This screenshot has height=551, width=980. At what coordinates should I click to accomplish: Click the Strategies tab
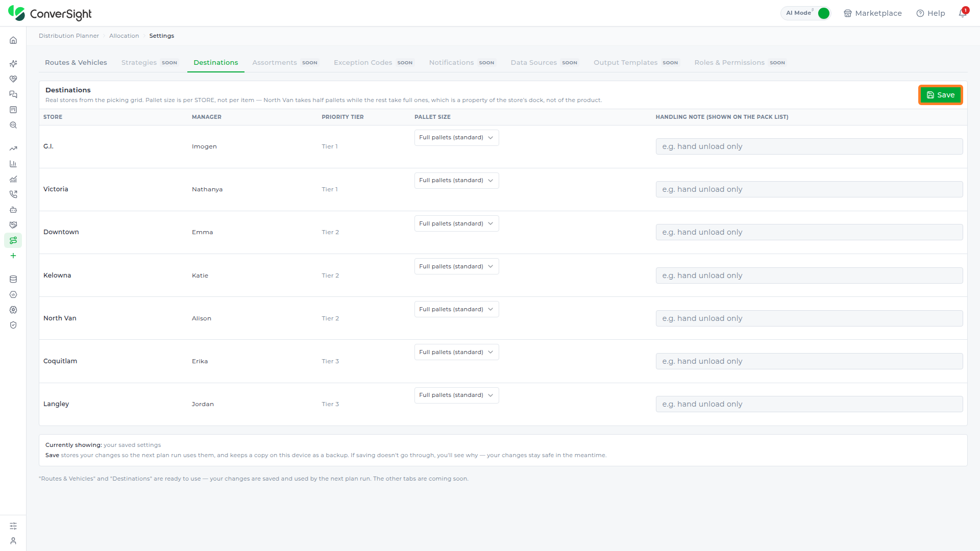click(149, 63)
